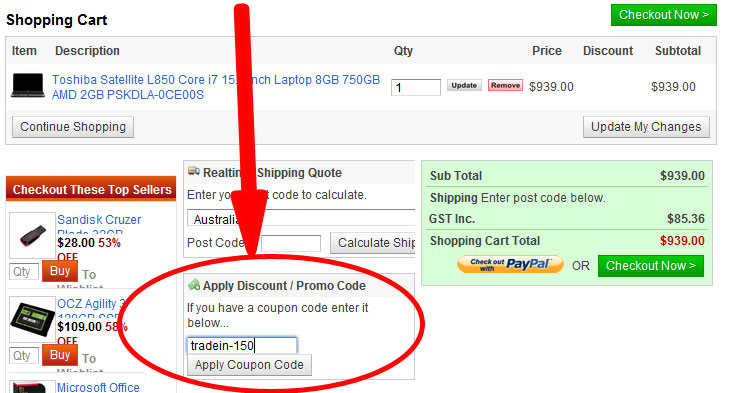
Task: Click the shipping truck icon
Action: 194,171
